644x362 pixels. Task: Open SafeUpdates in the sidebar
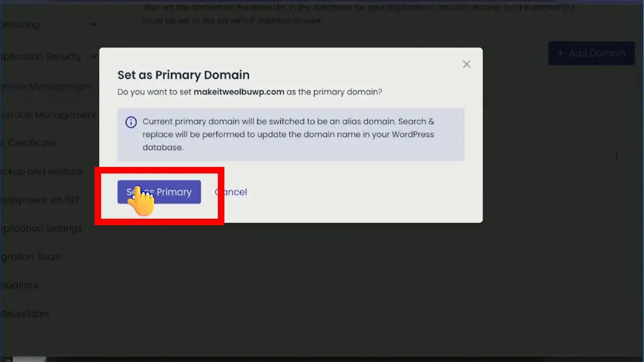[x=25, y=314]
